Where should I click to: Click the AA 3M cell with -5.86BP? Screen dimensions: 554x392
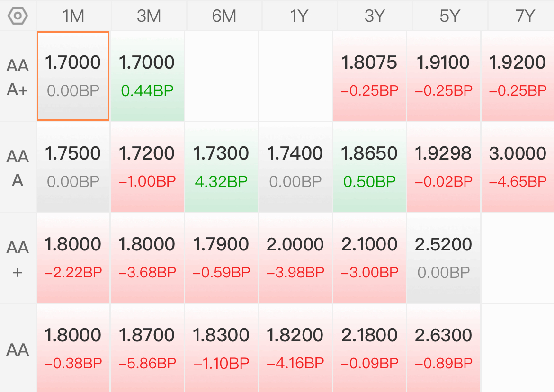(147, 348)
